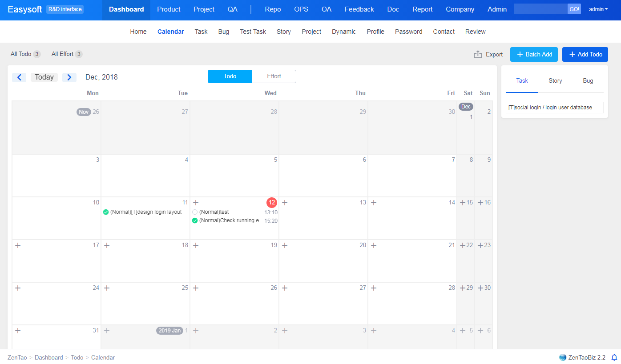Add todo plus icon on day 13
Viewport: 621px width, 364px height.
[x=285, y=203]
